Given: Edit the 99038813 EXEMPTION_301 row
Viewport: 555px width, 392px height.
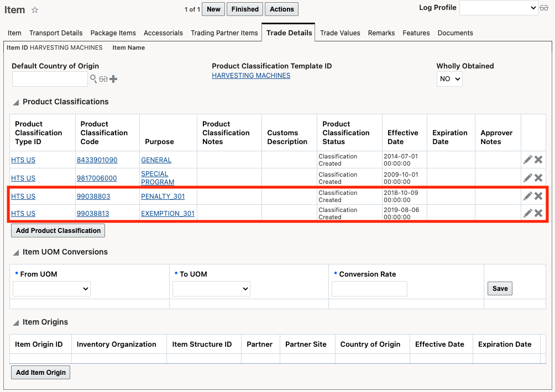Looking at the screenshot, I should [x=528, y=213].
